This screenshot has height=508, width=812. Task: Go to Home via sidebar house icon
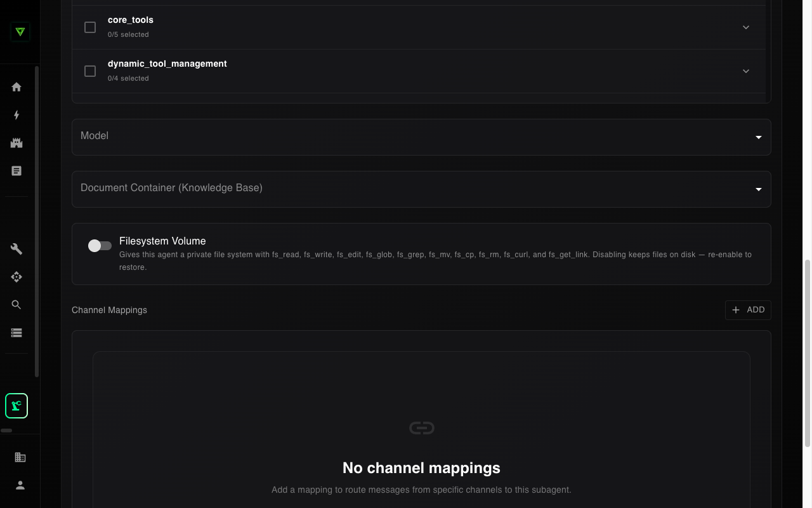tap(16, 87)
